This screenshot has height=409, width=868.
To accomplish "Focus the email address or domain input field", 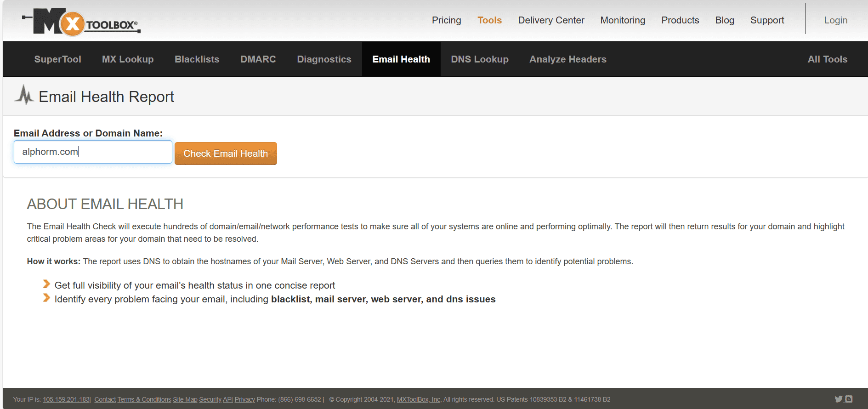I will point(93,152).
